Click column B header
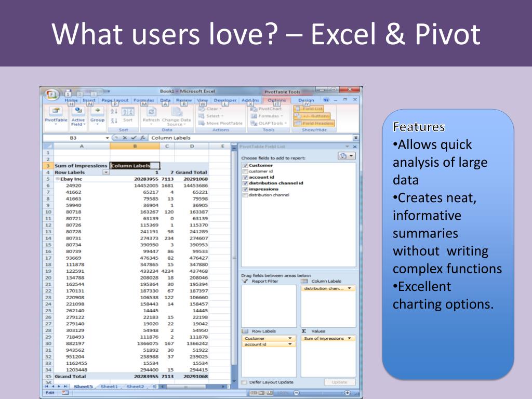Image resolution: width=532 pixels, height=399 pixels. (135, 146)
